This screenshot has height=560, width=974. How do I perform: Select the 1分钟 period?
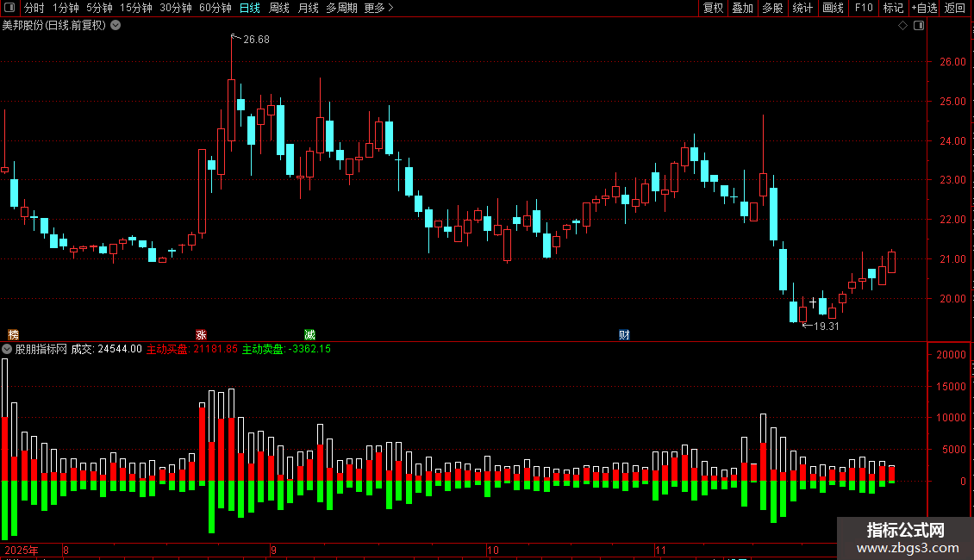[66, 8]
